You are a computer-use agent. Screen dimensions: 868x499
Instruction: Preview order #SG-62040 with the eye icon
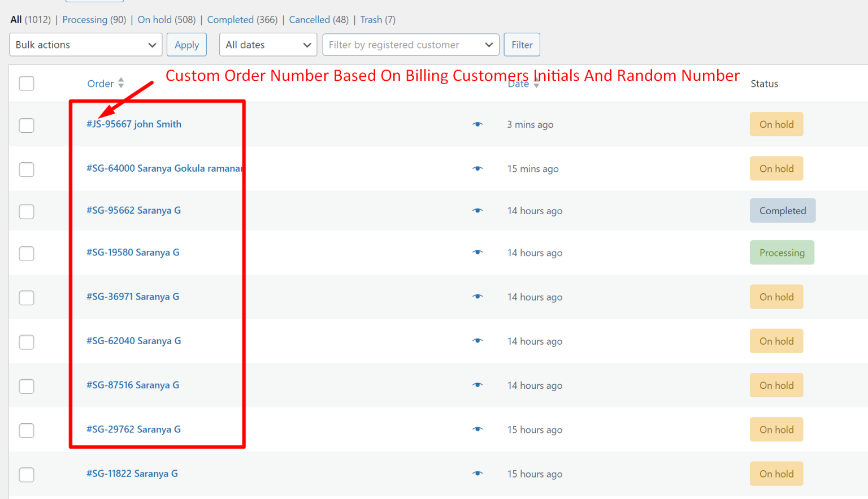point(478,341)
